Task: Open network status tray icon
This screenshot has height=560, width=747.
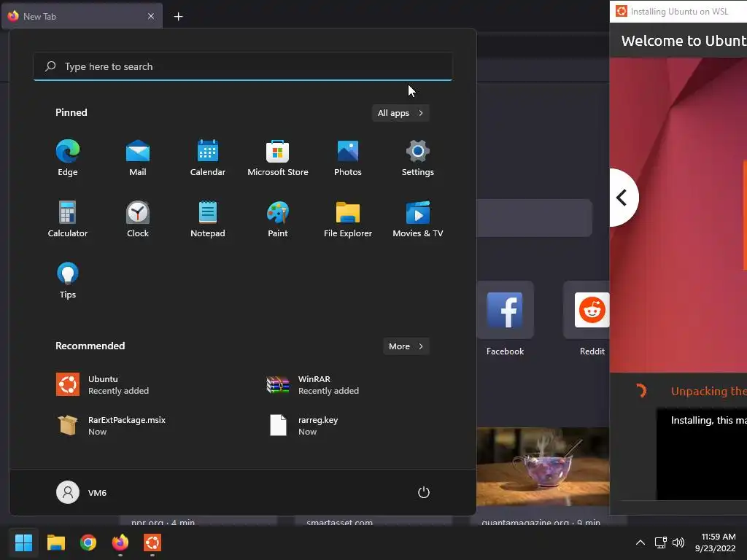Action: tap(660, 542)
